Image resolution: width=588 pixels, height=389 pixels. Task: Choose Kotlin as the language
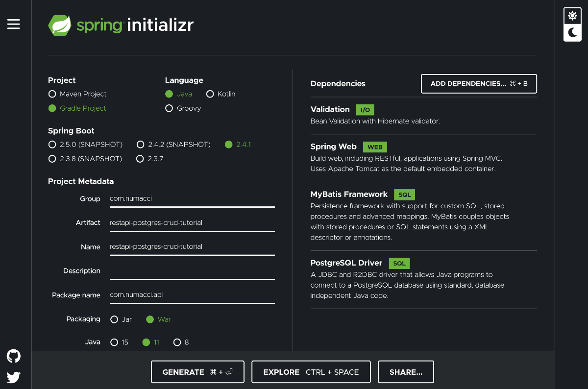point(220,94)
